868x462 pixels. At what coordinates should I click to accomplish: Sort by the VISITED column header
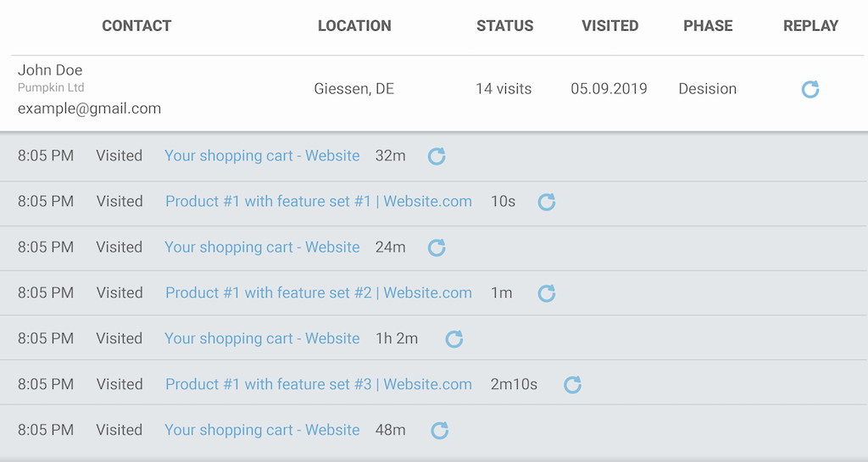click(609, 25)
